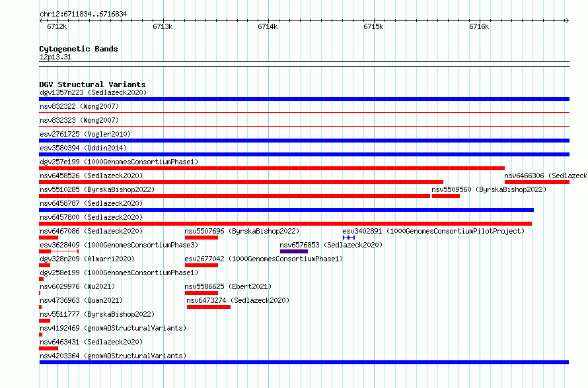Open dgv257e199 (1000GenomesConsortiumPhase1) label

click(119, 162)
